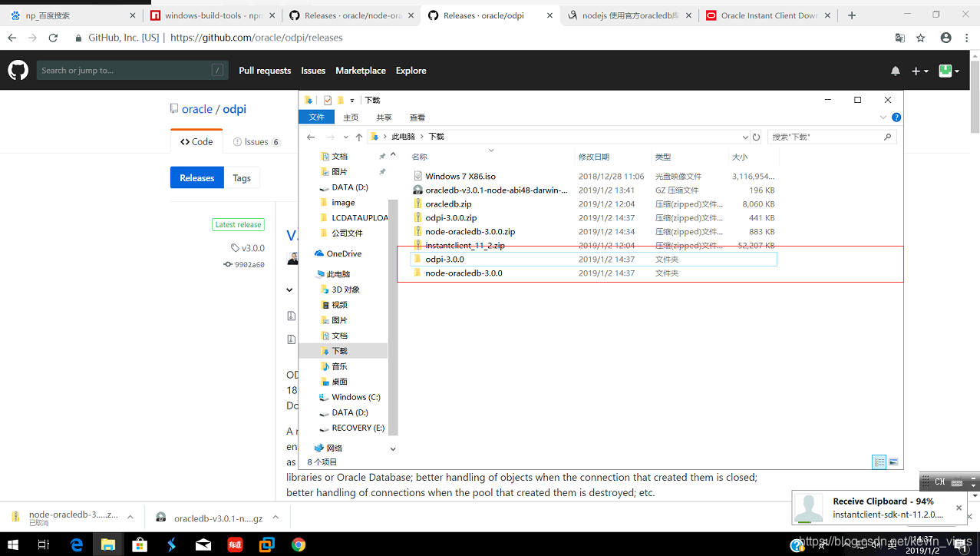Click Pull requests in GitHub header
The width and height of the screenshot is (980, 556).
265,71
